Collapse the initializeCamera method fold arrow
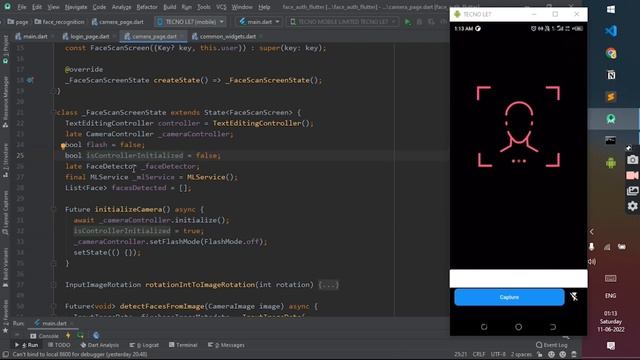This screenshot has height=360, width=640. coord(53,209)
